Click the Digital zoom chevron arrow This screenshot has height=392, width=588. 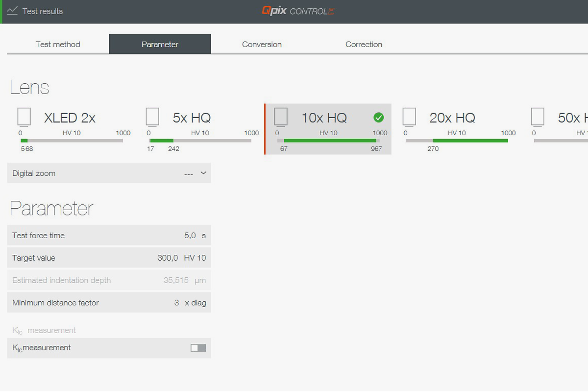[203, 173]
